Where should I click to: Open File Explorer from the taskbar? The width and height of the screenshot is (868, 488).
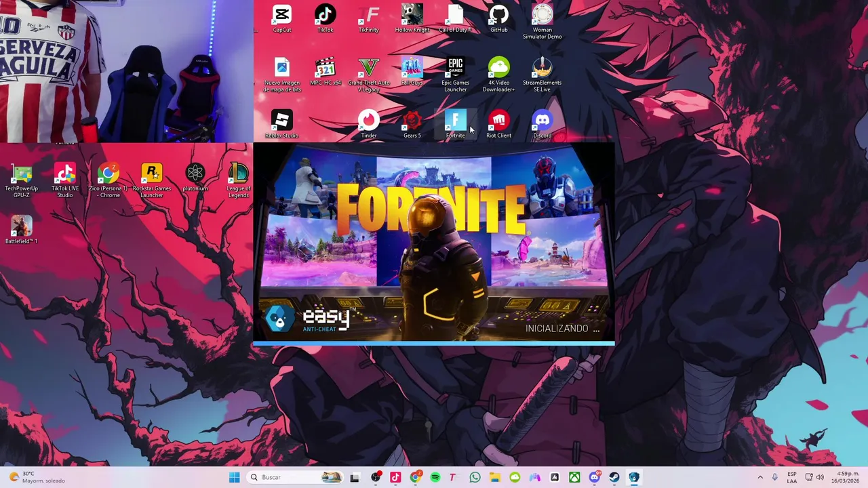(494, 477)
